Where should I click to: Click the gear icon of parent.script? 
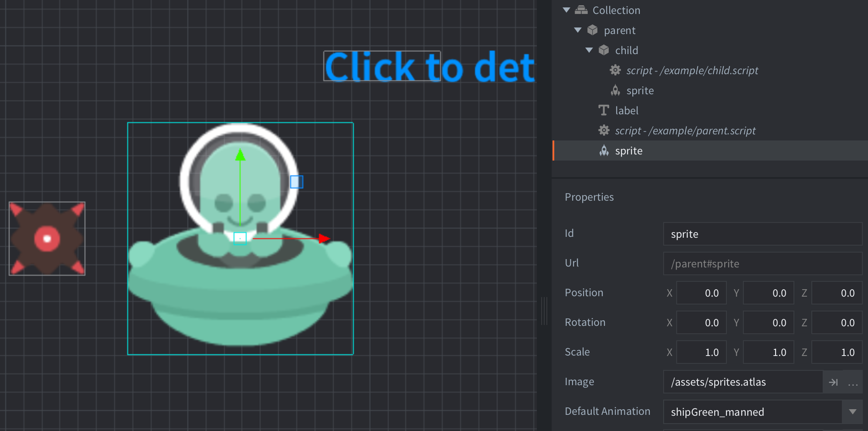(604, 130)
